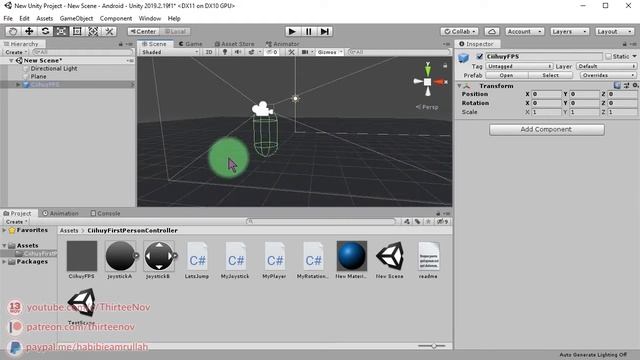Toggle scene lighting bulb icon
Image resolution: width=640 pixels, height=360 pixels.
(x=224, y=52)
